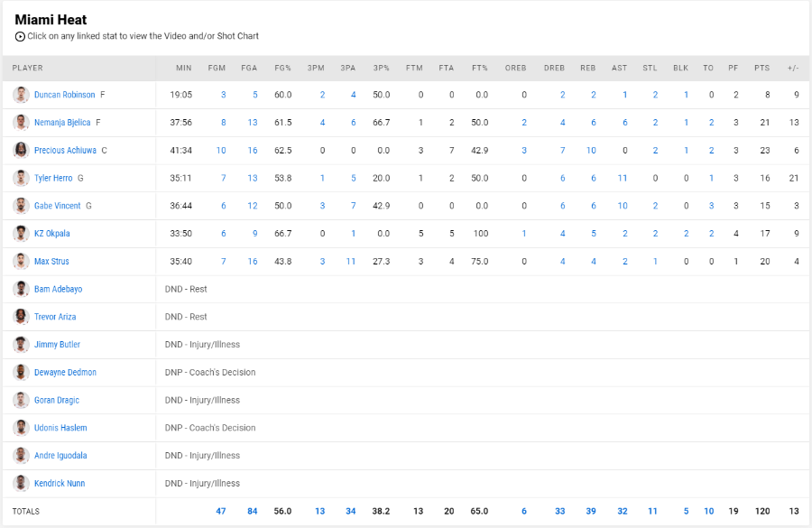View Precious Achiuwa's 10 field goals made

tap(221, 150)
